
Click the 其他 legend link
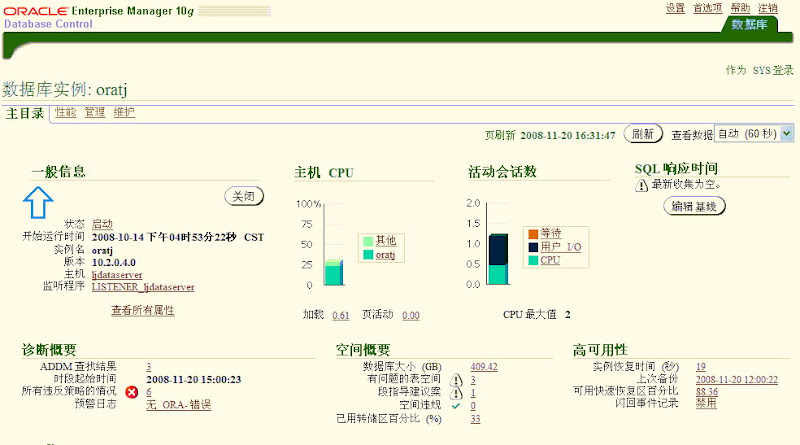point(386,240)
